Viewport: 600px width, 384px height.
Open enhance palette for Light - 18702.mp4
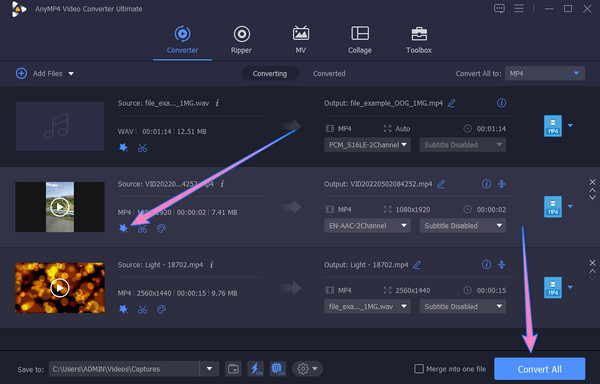pyautogui.click(x=161, y=309)
